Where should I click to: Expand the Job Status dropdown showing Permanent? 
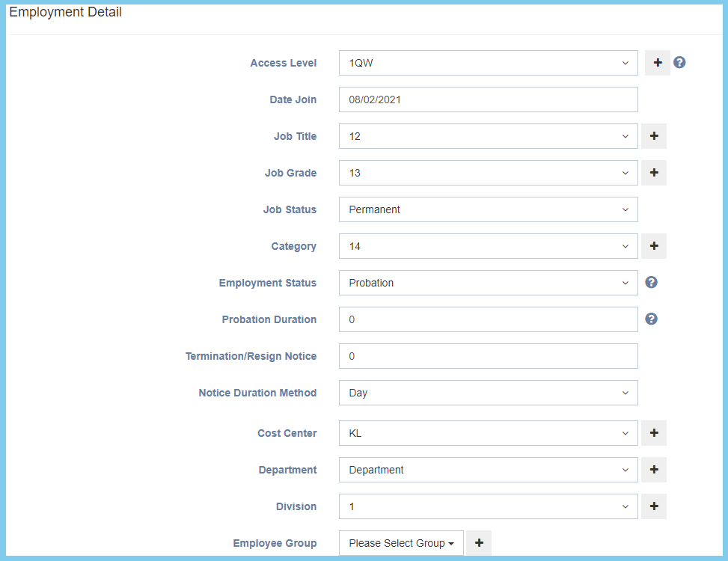click(488, 209)
